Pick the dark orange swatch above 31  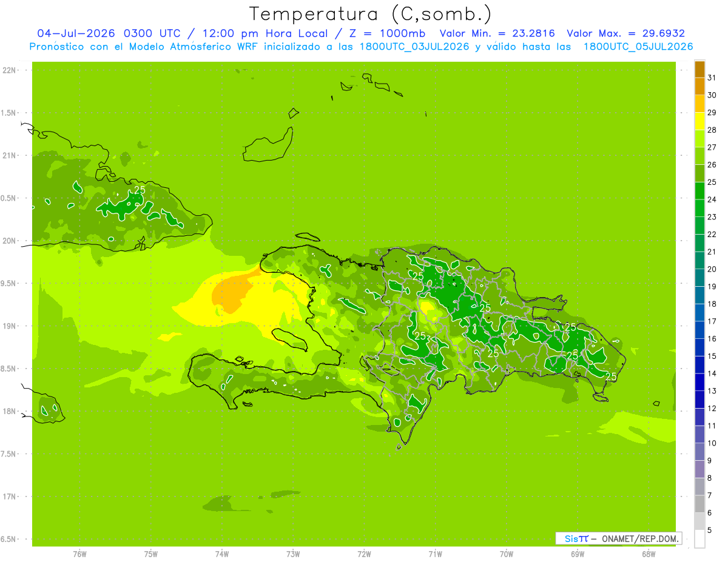(699, 69)
